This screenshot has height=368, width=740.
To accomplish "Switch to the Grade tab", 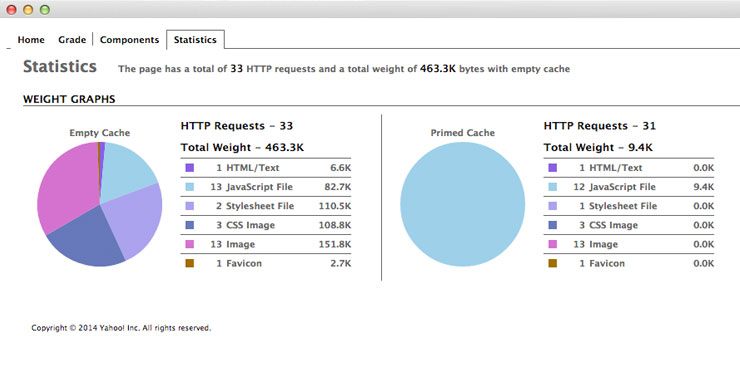I will coord(72,40).
